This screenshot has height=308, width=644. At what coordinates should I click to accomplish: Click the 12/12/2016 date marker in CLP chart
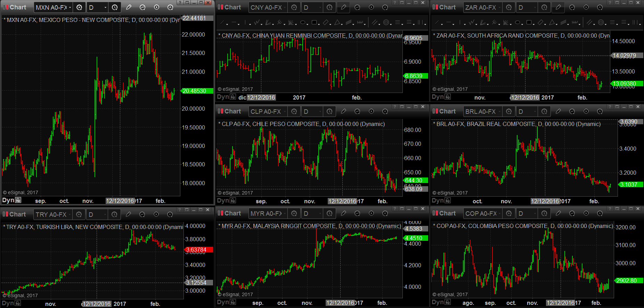(342, 201)
